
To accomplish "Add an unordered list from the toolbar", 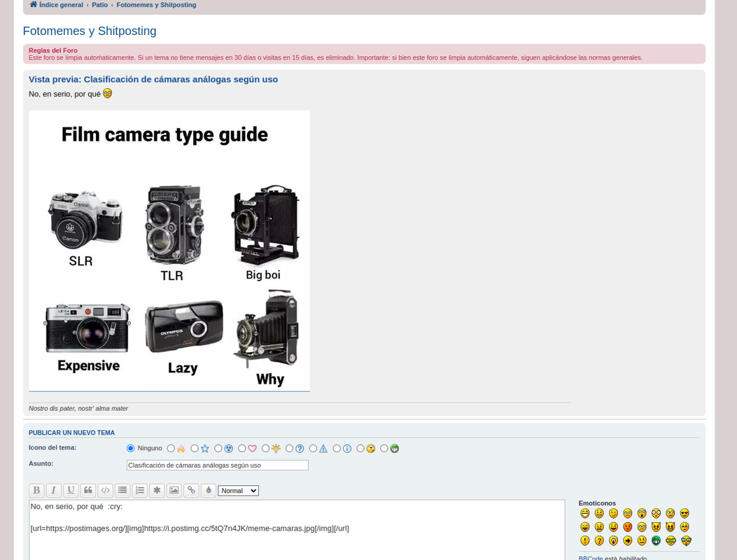I will [x=122, y=491].
